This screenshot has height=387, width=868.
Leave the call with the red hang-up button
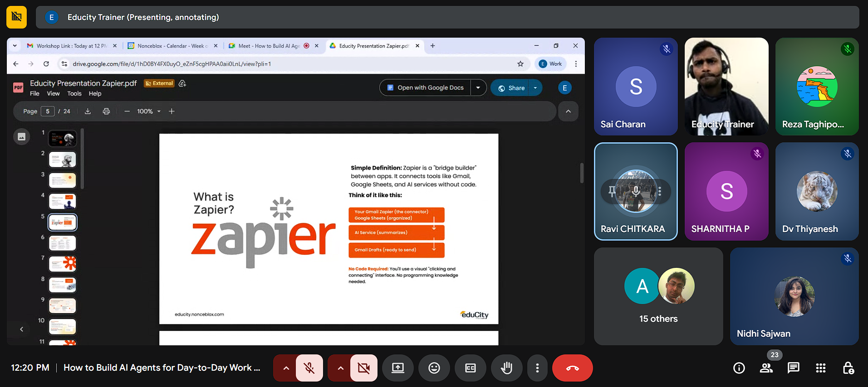coord(573,368)
